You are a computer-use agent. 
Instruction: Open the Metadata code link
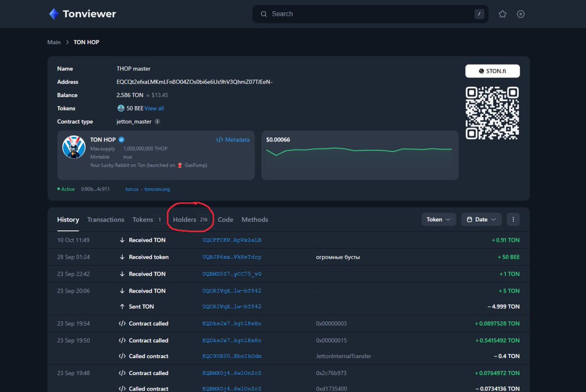[x=233, y=140]
